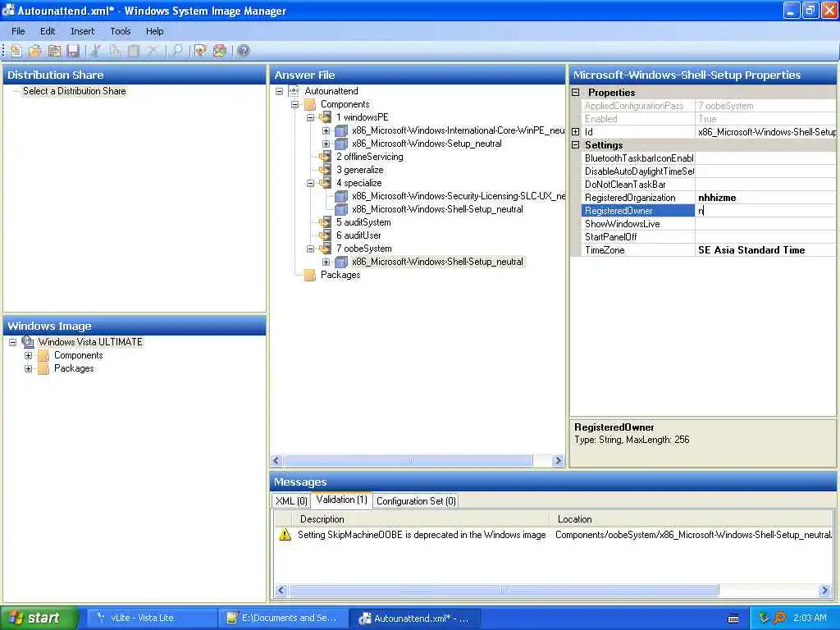
Task: Click the Packages folder icon in Answer File
Action: 309,275
